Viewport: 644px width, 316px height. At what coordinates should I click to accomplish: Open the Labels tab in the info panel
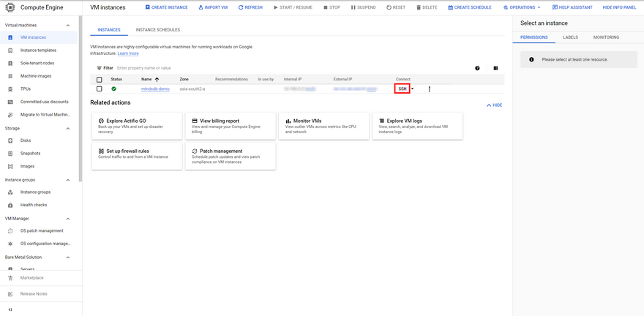click(x=570, y=37)
